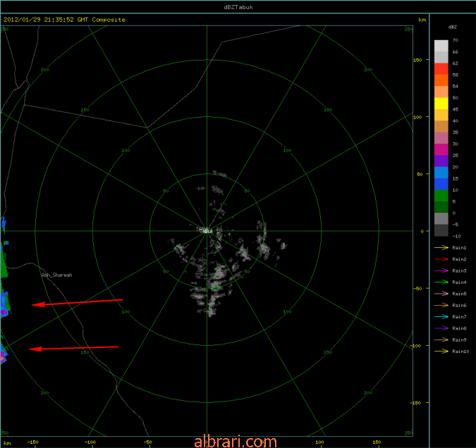Pick the red 58-62 dBZ color swatch
Image resolution: width=476 pixels, height=448 pixels.
(x=441, y=69)
